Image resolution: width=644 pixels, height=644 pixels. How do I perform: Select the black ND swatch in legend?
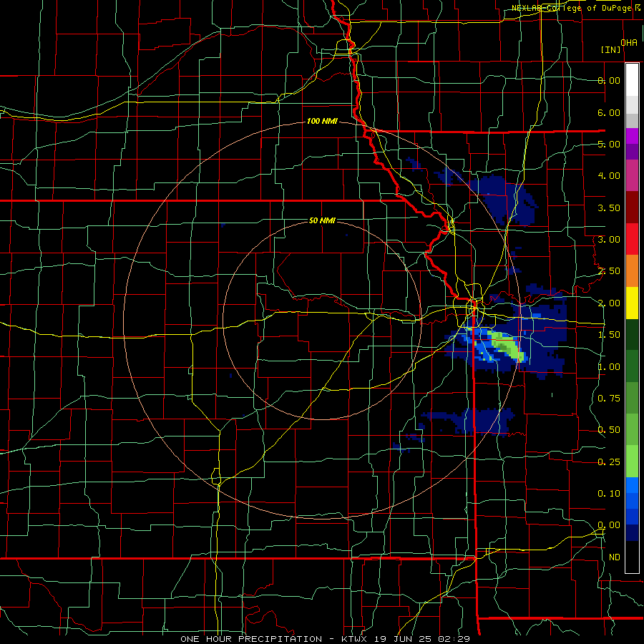point(632,557)
